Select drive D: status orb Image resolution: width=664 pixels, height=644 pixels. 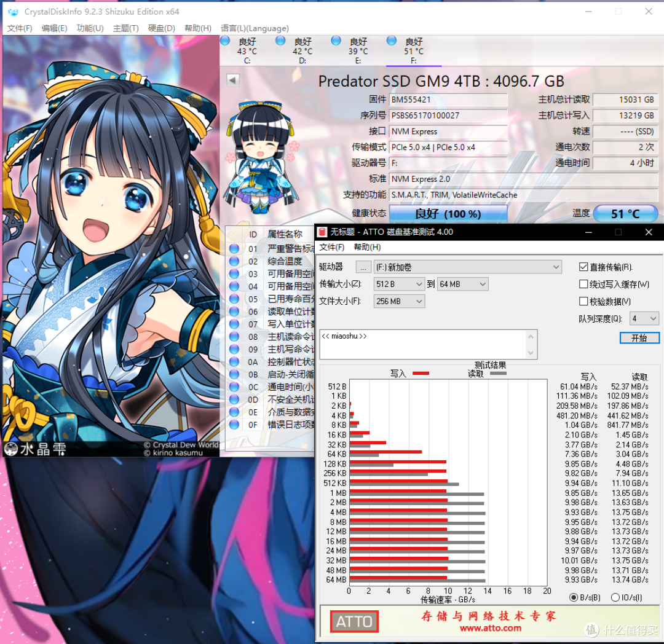(x=280, y=41)
